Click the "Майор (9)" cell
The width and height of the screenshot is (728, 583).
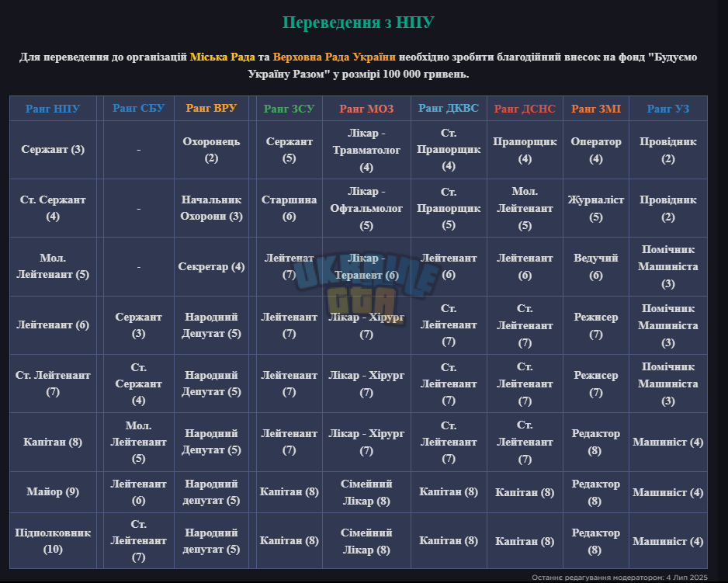(x=53, y=492)
